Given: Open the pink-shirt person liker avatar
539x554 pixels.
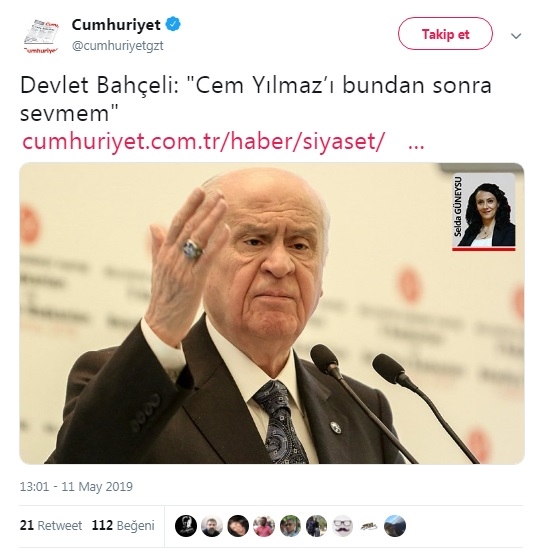Looking at the screenshot, I should 264,526.
